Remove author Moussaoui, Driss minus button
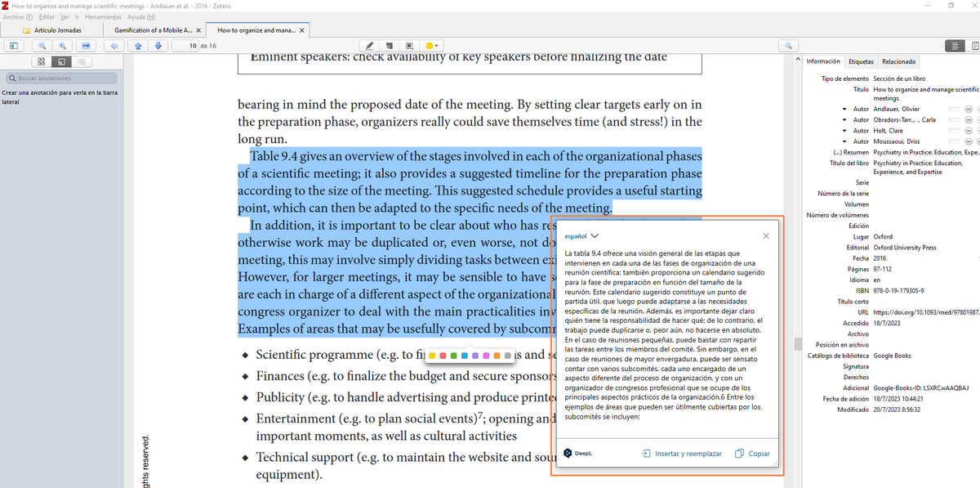The width and height of the screenshot is (980, 488). (968, 141)
